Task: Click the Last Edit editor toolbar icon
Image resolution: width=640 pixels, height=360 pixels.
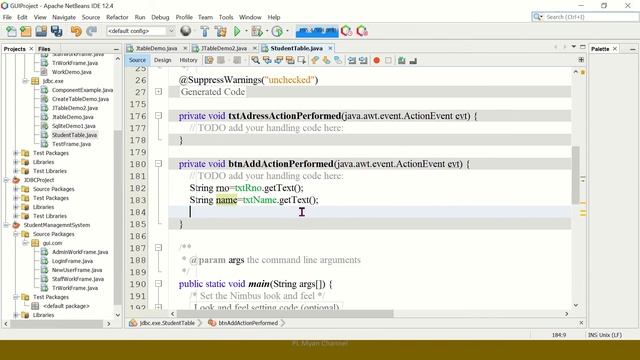Action: (209, 60)
